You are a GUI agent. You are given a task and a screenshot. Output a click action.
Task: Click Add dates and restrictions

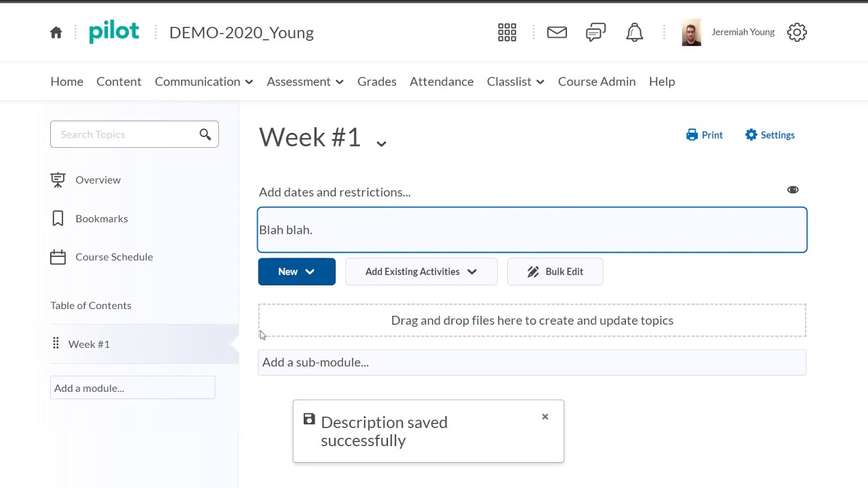(x=335, y=192)
